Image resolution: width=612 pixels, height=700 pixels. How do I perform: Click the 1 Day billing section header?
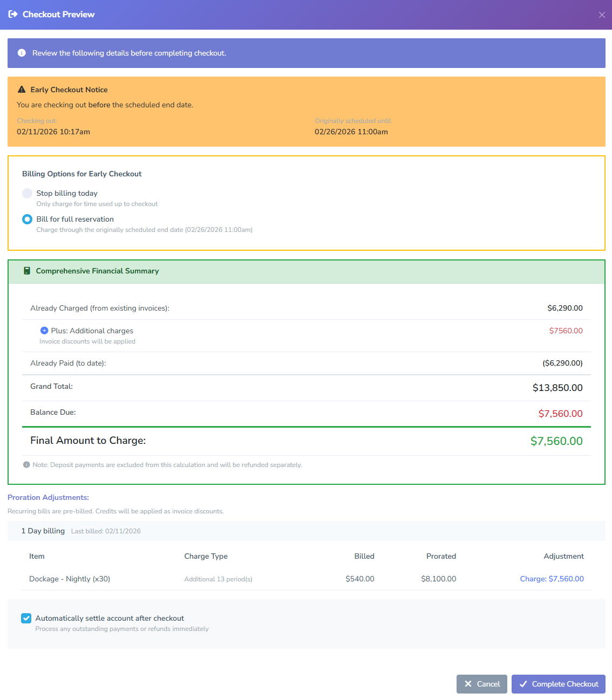(x=43, y=531)
